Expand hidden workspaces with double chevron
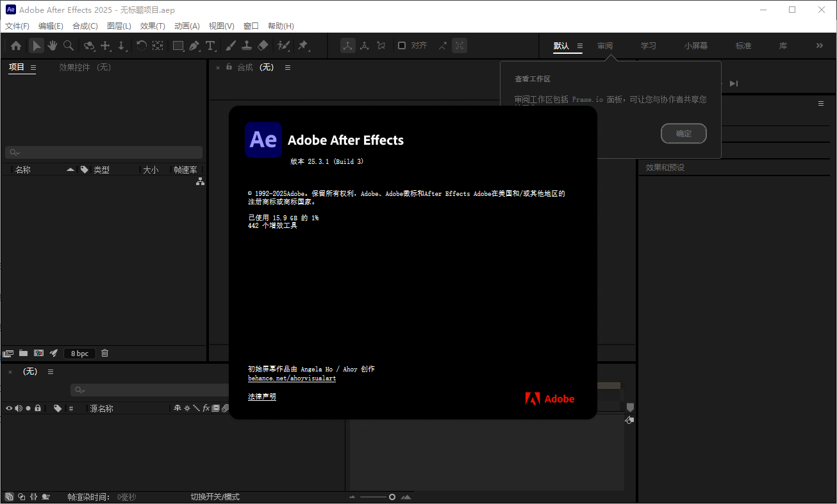Viewport: 837px width, 504px height. tap(819, 45)
